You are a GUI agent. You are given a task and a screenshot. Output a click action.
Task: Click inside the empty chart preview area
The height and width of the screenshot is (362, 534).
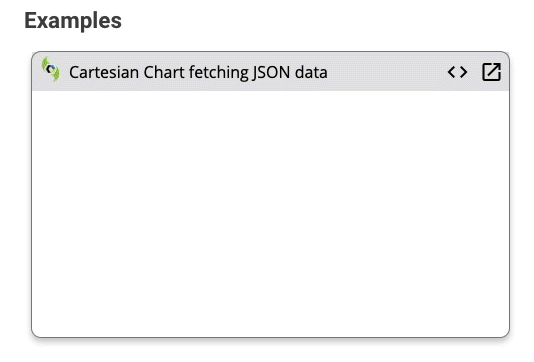click(270, 214)
